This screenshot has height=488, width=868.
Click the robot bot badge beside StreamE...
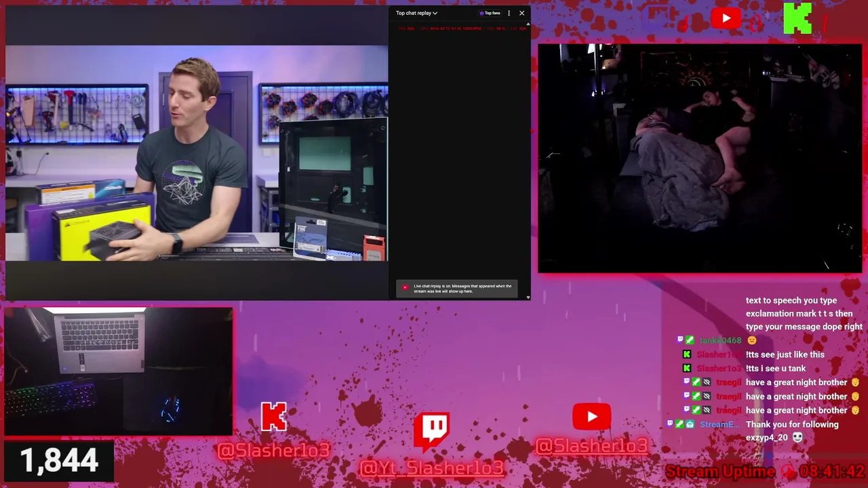[690, 424]
